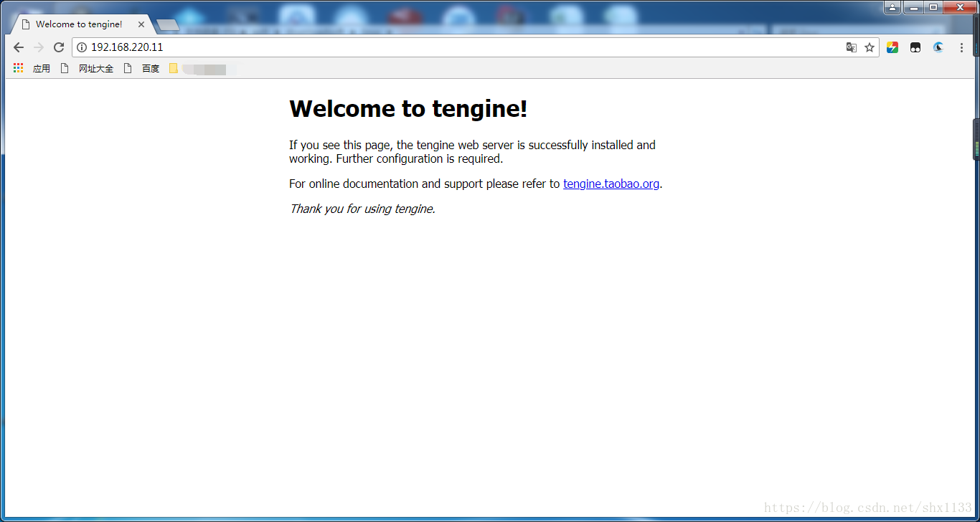Follow the tengine.taobao.org link

click(611, 184)
